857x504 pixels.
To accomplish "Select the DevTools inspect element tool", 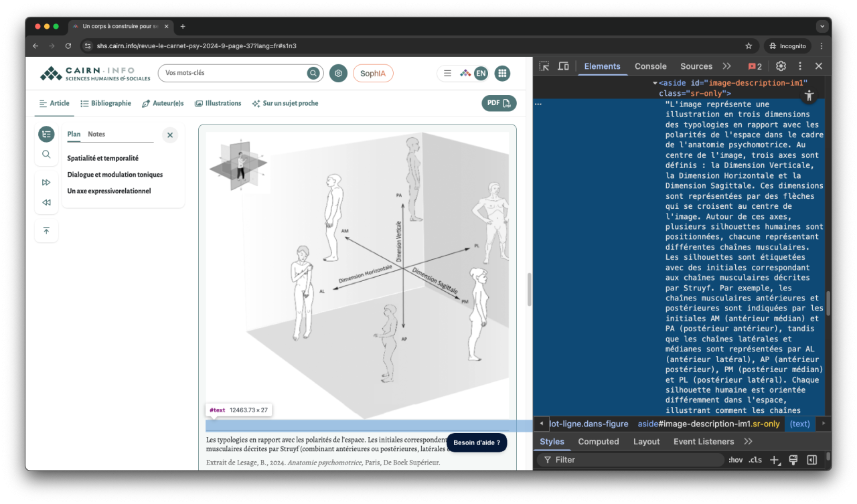I will tap(544, 66).
